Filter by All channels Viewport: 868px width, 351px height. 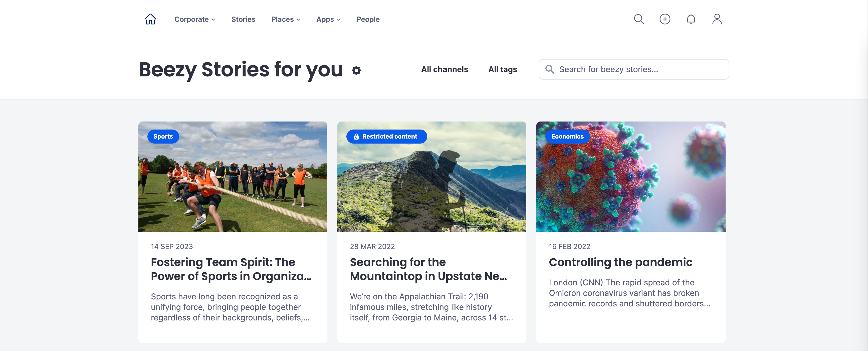click(x=444, y=69)
